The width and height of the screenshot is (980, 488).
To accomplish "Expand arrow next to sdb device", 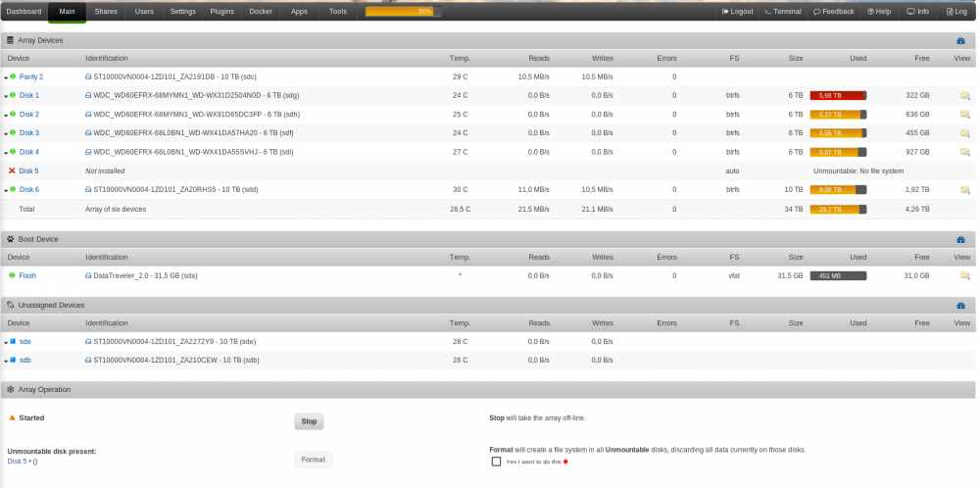I will (x=6, y=362).
